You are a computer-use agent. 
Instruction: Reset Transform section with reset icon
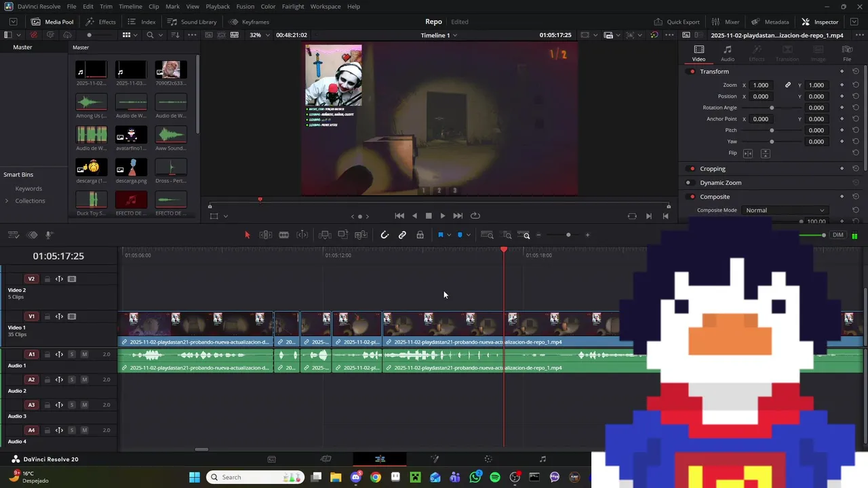pos(856,72)
